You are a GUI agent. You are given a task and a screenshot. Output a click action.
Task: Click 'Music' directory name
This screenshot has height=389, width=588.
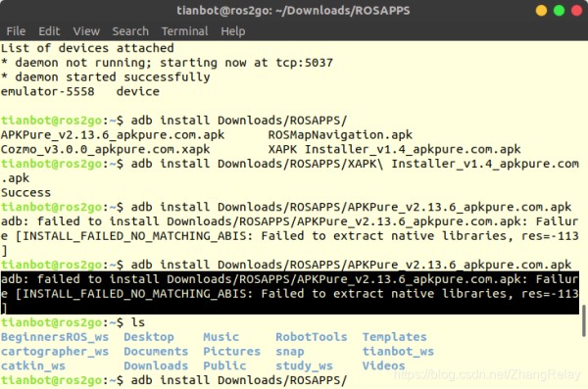[x=220, y=337]
